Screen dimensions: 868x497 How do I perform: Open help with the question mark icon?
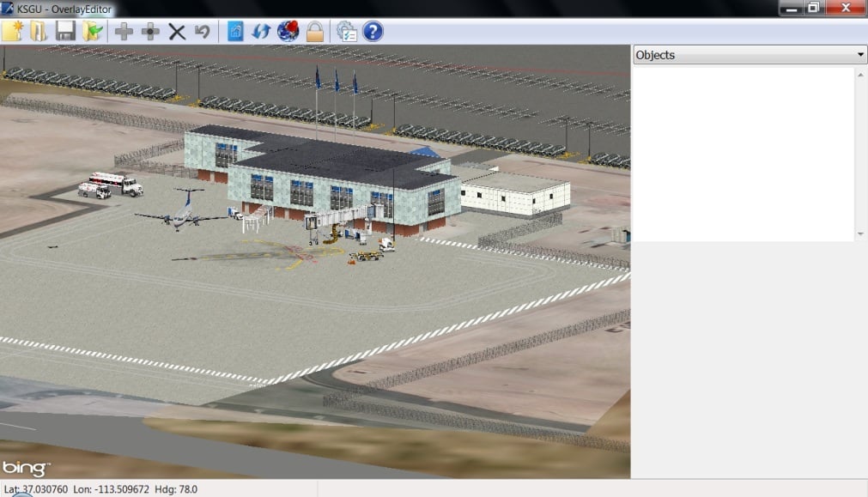(x=373, y=32)
